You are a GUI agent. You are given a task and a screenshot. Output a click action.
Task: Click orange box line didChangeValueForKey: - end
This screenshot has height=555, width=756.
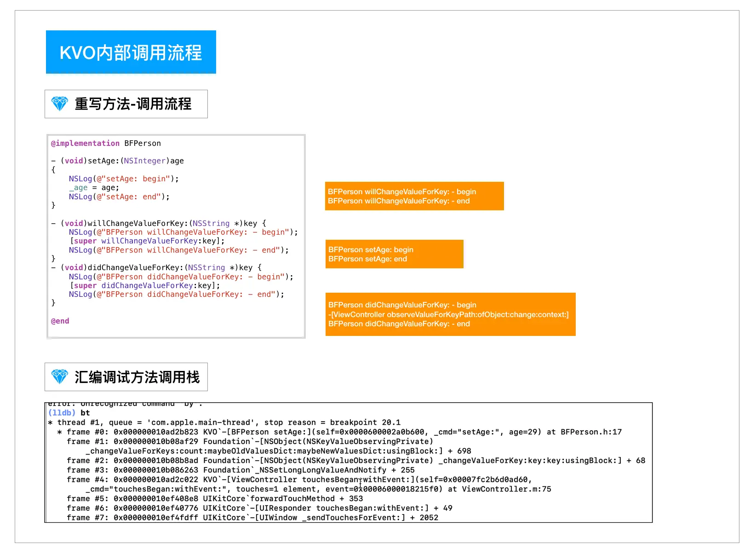click(399, 324)
